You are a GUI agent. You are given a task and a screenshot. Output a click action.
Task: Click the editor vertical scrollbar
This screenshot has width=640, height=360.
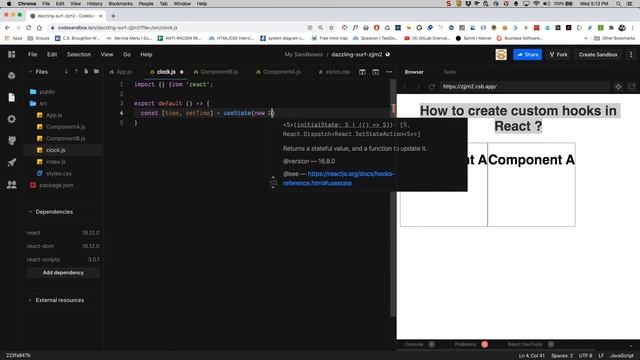(x=393, y=198)
